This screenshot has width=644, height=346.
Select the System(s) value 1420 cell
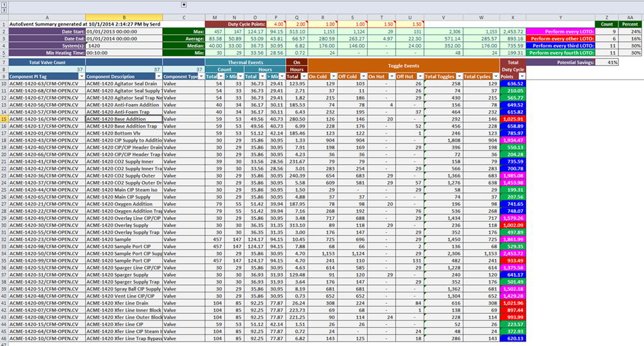pyautogui.click(x=124, y=45)
